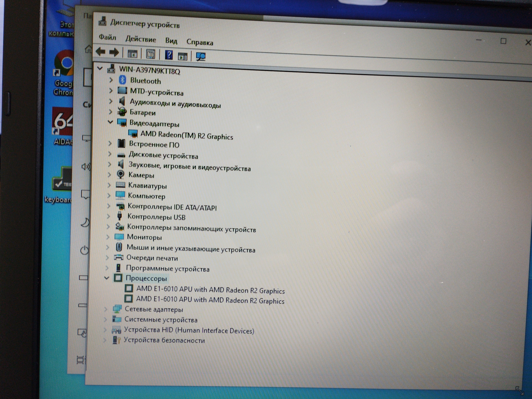The width and height of the screenshot is (532, 399).
Task: Click the Аудиовходы speaker icon
Action: [x=122, y=101]
